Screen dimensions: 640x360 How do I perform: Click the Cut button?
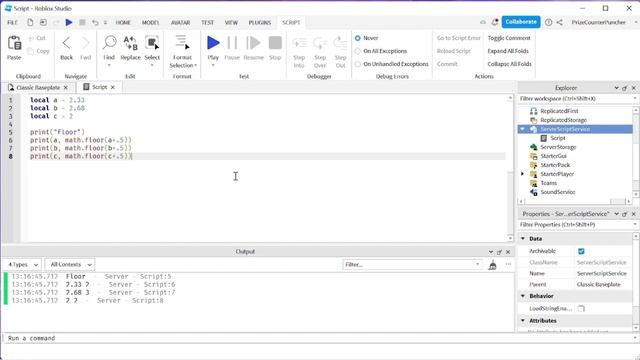(x=37, y=38)
